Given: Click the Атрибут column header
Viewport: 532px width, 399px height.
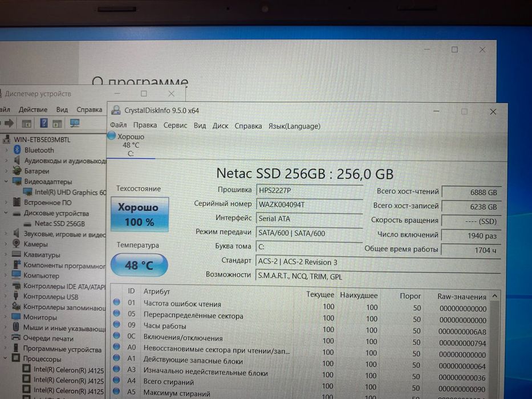Looking at the screenshot, I should click(x=156, y=291).
